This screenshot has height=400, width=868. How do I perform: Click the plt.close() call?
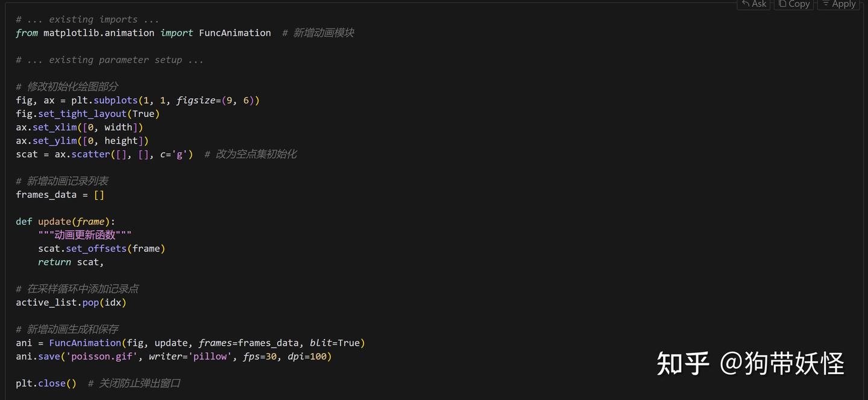click(46, 383)
